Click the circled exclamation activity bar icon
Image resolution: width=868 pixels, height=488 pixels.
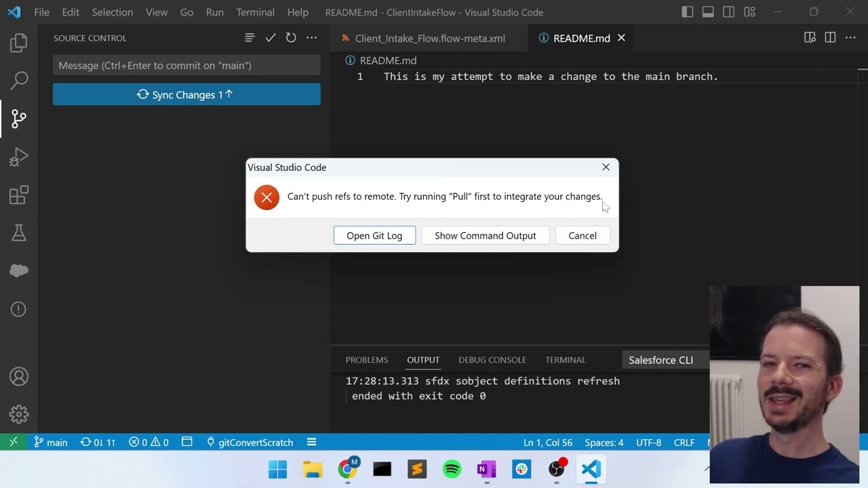coord(19,309)
